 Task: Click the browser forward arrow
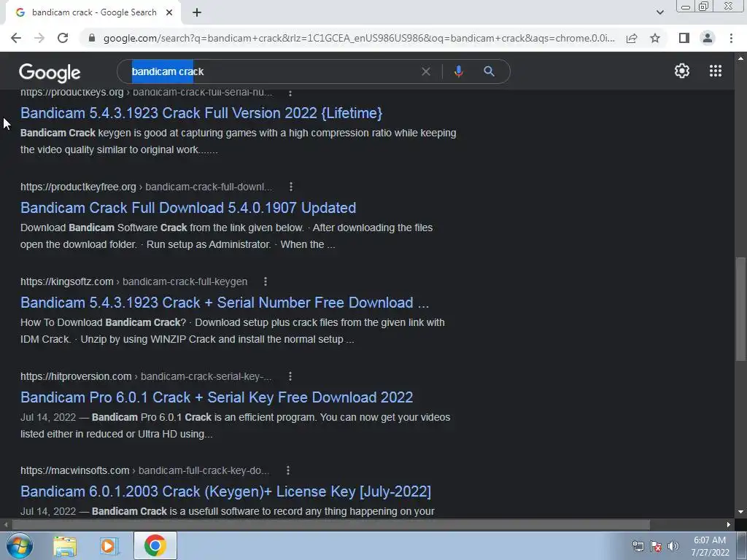[39, 38]
